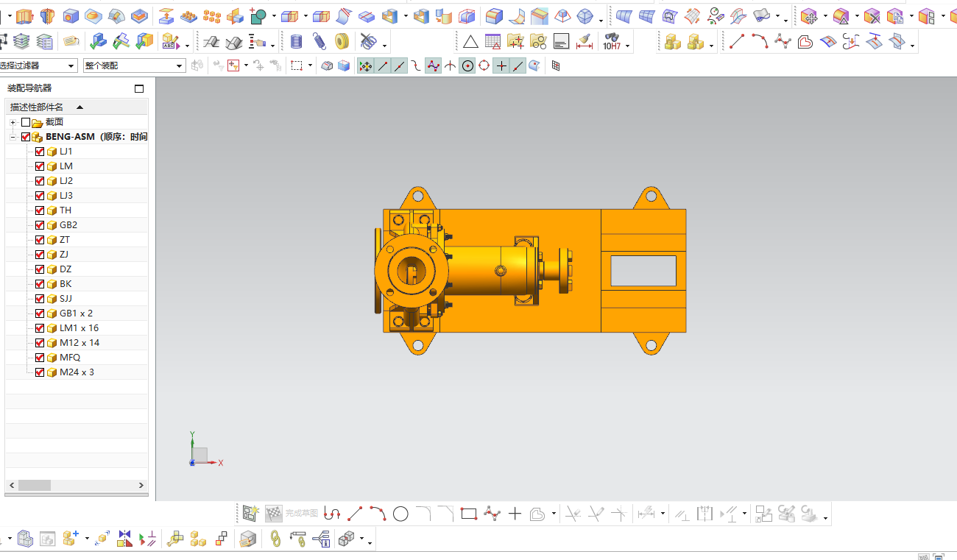Screen dimensions: 957x560
Task: Select the spring coil tool icon
Action: [296, 42]
